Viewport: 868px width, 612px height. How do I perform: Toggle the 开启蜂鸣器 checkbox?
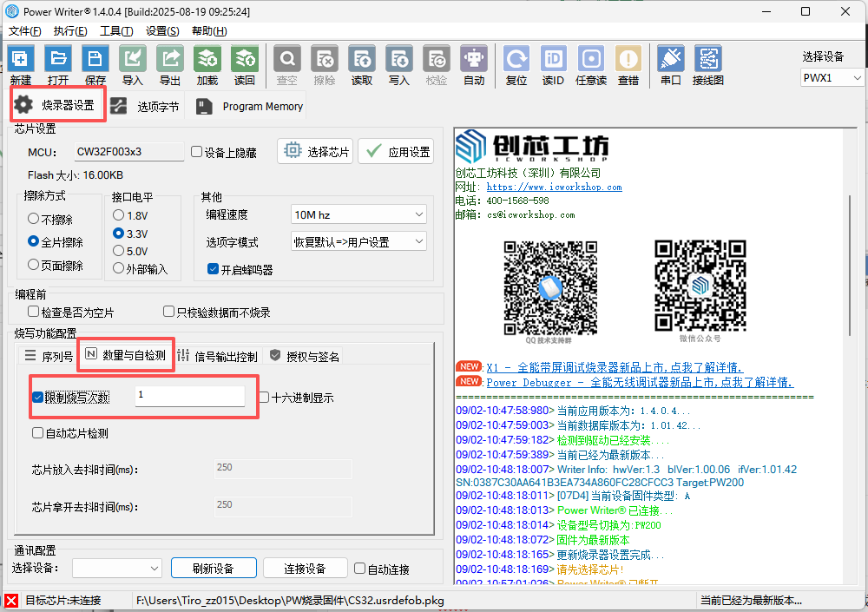tap(213, 269)
